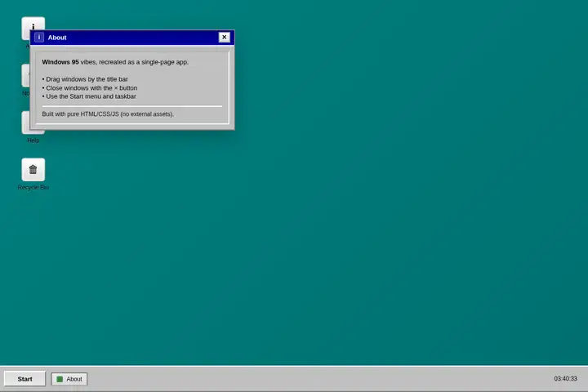Click the taskbar clock showing 03:40:33
Viewport: 588px width, 392px height.
point(565,378)
